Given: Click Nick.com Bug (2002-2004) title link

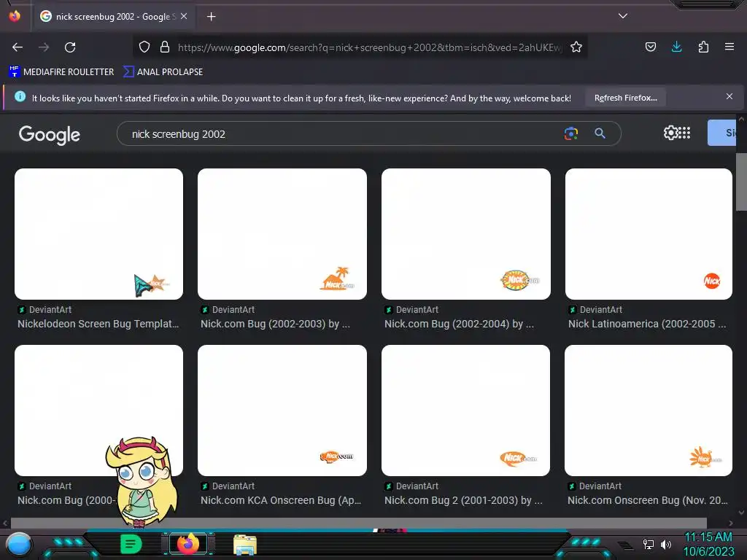Looking at the screenshot, I should click(459, 324).
